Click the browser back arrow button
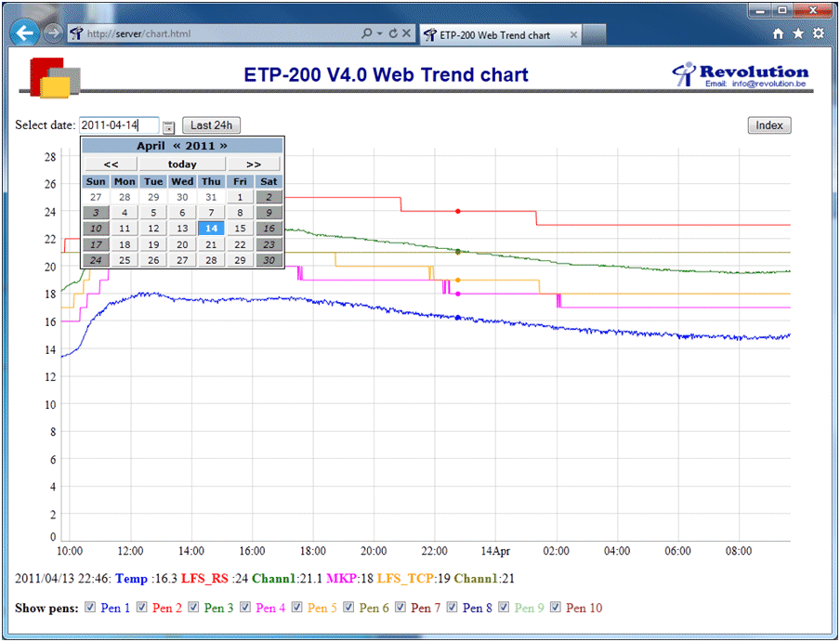The image size is (840, 642). (25, 33)
